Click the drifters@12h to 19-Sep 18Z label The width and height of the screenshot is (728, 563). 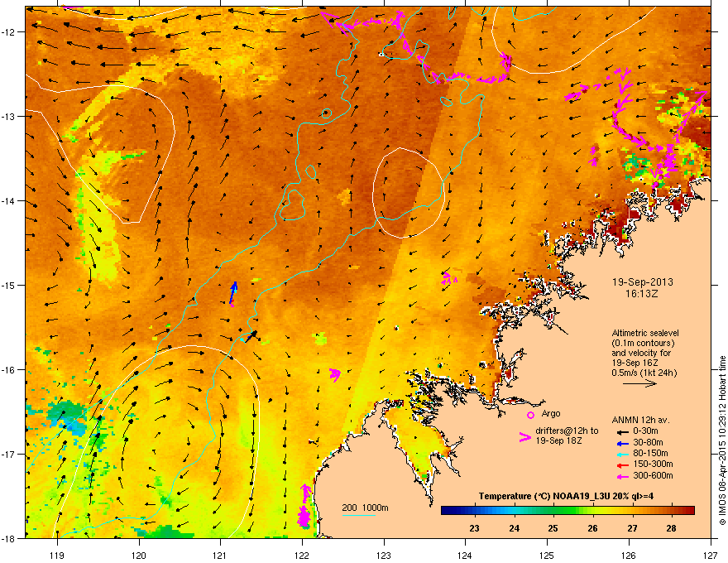pos(567,435)
